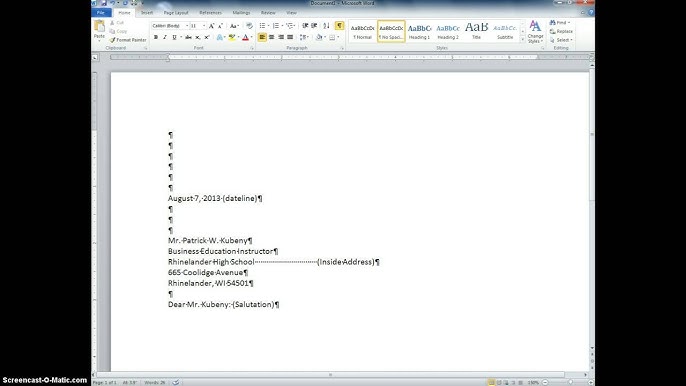Viewport: 686px width, 386px height.
Task: Expand the Styles gallery More arrow
Action: click(x=522, y=39)
